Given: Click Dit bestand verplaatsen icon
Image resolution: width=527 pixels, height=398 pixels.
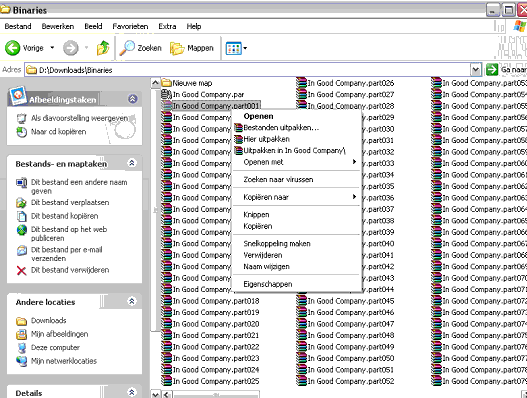Looking at the screenshot, I should [21, 203].
